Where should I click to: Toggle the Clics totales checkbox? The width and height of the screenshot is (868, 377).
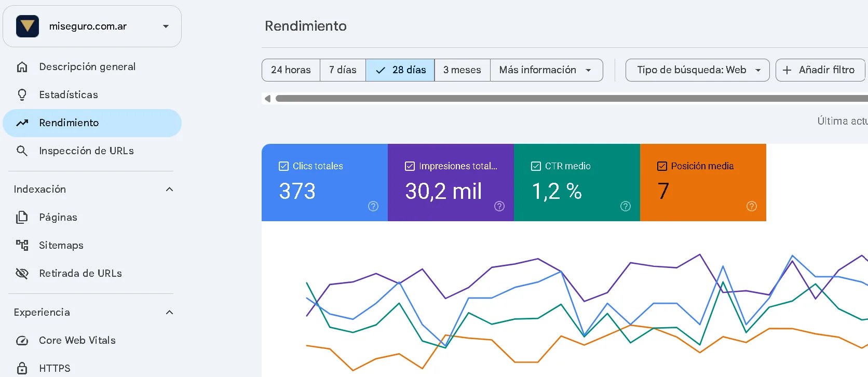[283, 166]
